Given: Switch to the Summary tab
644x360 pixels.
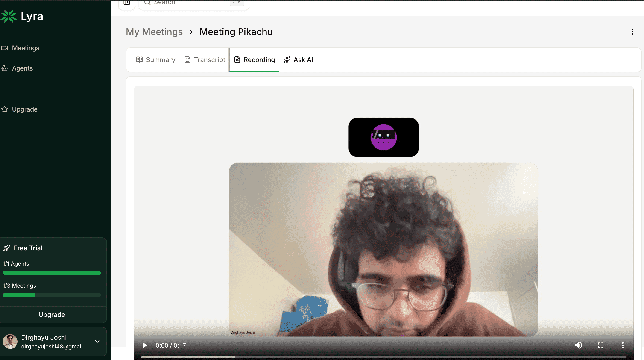Looking at the screenshot, I should click(x=155, y=60).
